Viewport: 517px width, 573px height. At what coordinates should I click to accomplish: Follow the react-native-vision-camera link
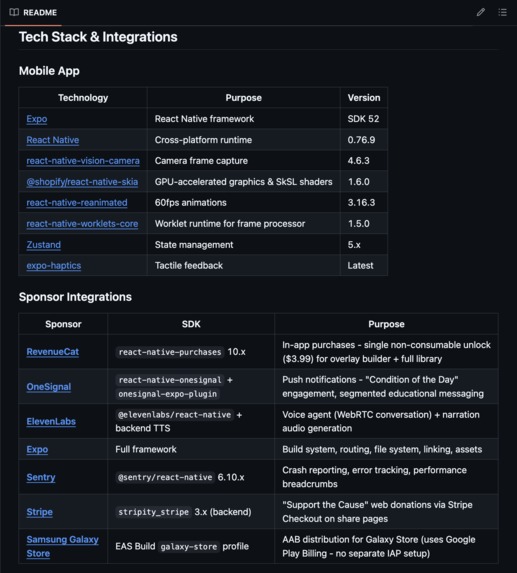coord(83,161)
